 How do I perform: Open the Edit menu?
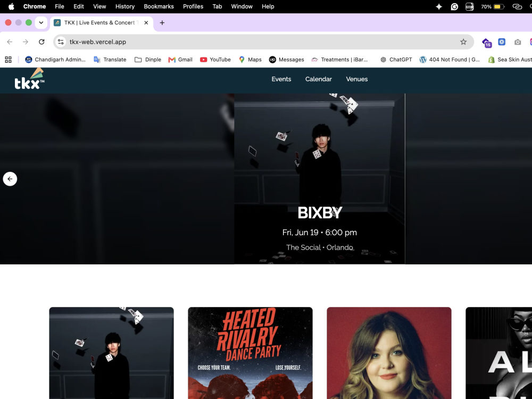point(79,6)
